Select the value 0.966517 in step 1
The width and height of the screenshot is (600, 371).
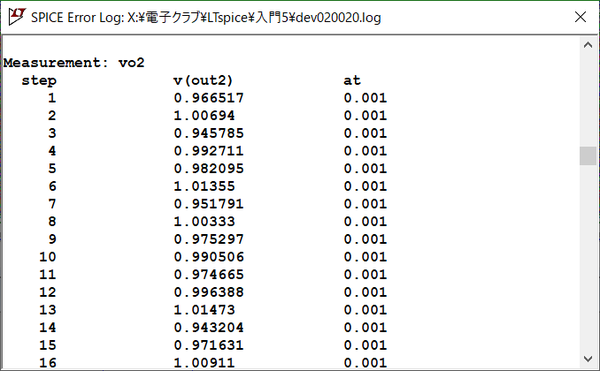[209, 98]
